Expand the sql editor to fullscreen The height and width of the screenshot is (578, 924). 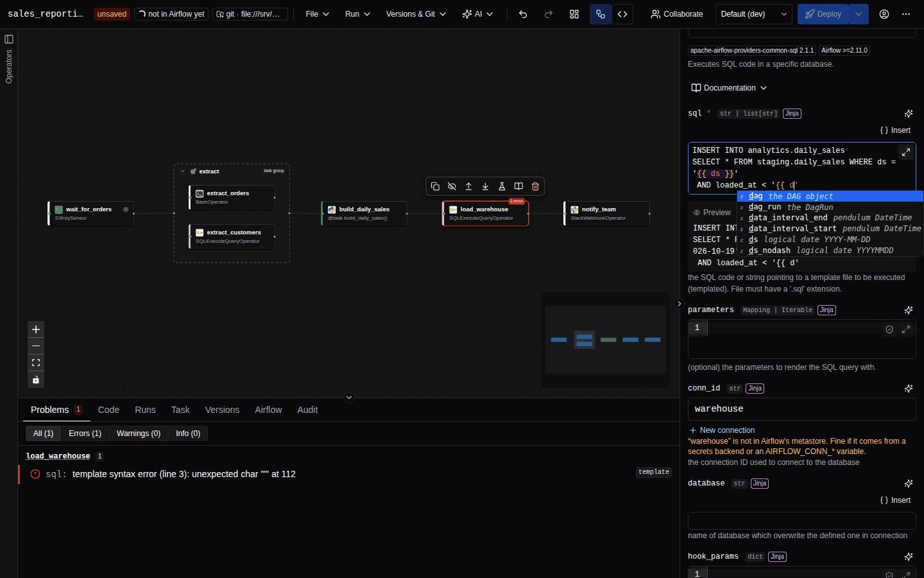906,152
